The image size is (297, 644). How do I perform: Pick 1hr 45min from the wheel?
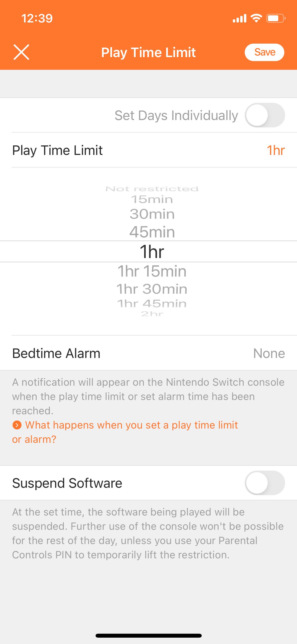click(152, 303)
